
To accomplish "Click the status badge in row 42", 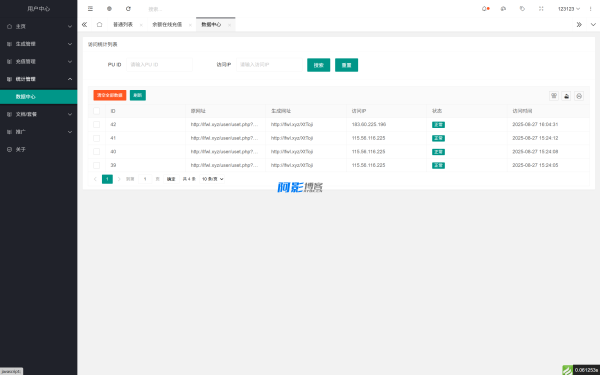I will (x=438, y=125).
